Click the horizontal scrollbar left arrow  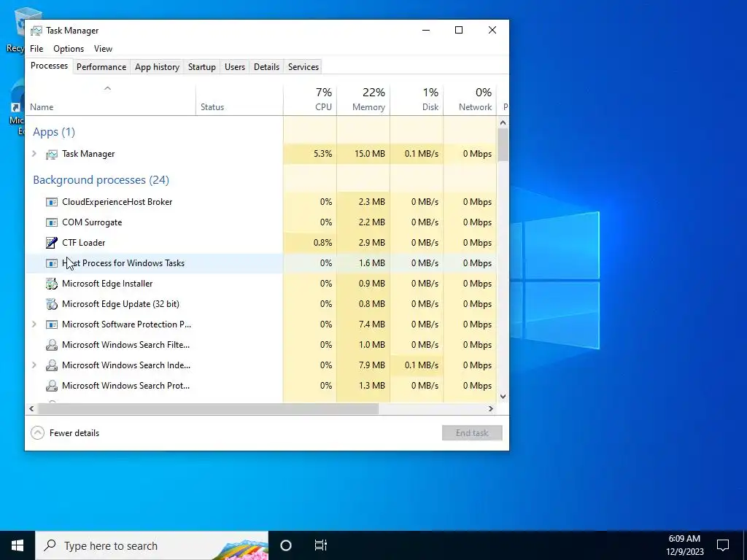(x=31, y=408)
